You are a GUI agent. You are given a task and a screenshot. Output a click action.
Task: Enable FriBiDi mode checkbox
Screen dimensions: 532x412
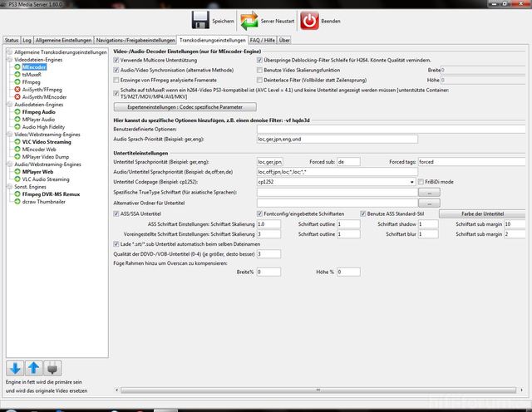[421, 182]
